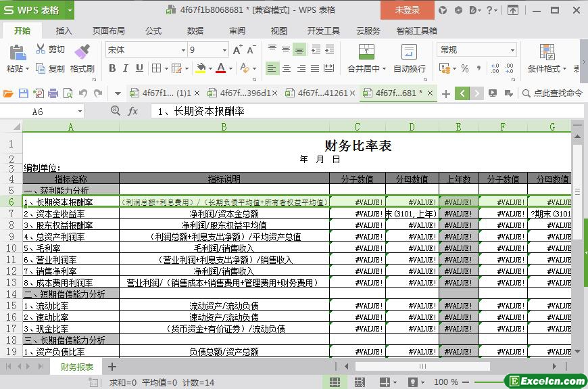Click the fx insert function icon
Screen dimensions: 588x389
133,112
